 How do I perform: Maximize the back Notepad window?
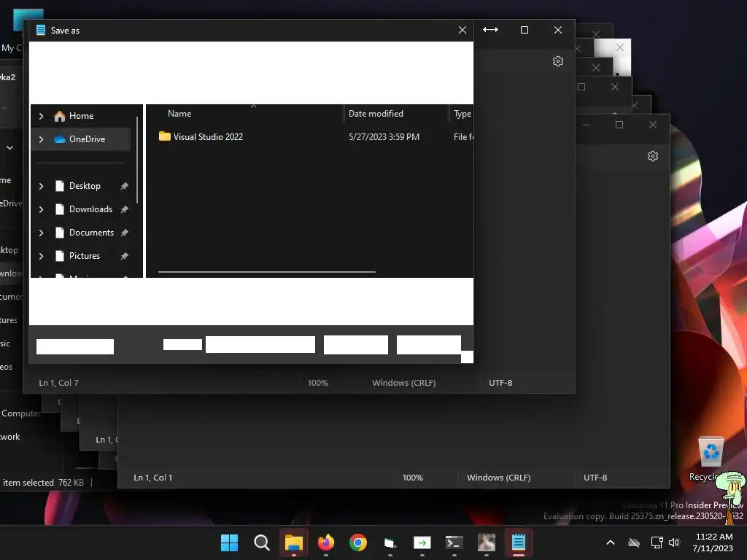(x=619, y=125)
